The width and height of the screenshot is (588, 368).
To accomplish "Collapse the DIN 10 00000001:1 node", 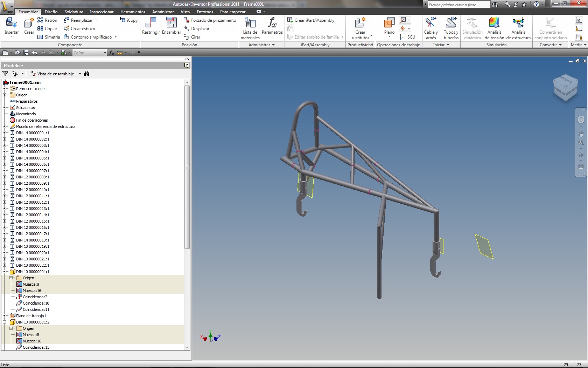I will pyautogui.click(x=4, y=272).
